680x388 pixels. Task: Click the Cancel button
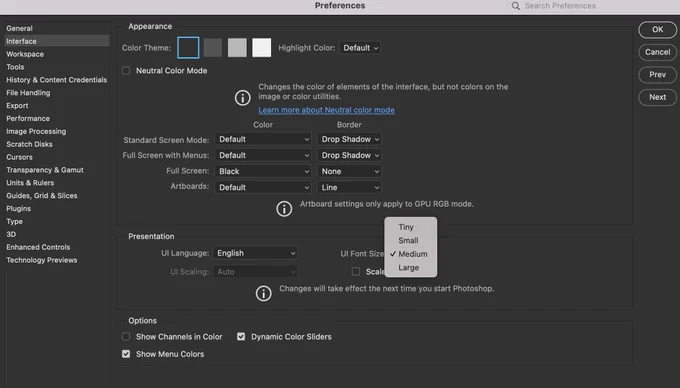(x=657, y=52)
